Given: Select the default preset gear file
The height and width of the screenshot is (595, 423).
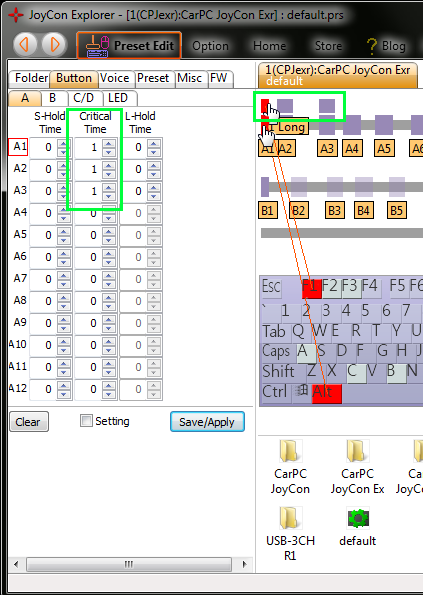Looking at the screenshot, I should 358,527.
